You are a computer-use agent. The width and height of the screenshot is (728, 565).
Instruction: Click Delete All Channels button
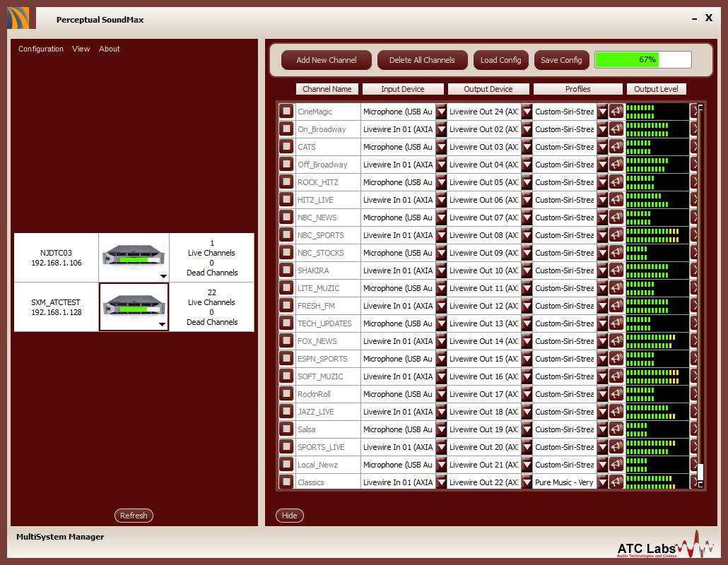(x=422, y=60)
